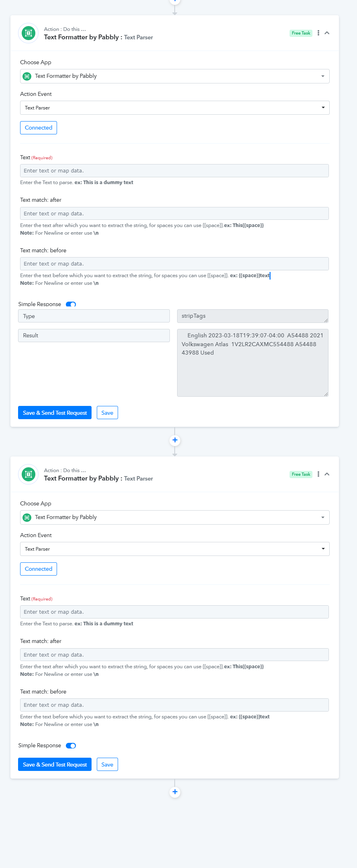
Task: Click the Free Task badge on second action
Action: click(x=301, y=474)
